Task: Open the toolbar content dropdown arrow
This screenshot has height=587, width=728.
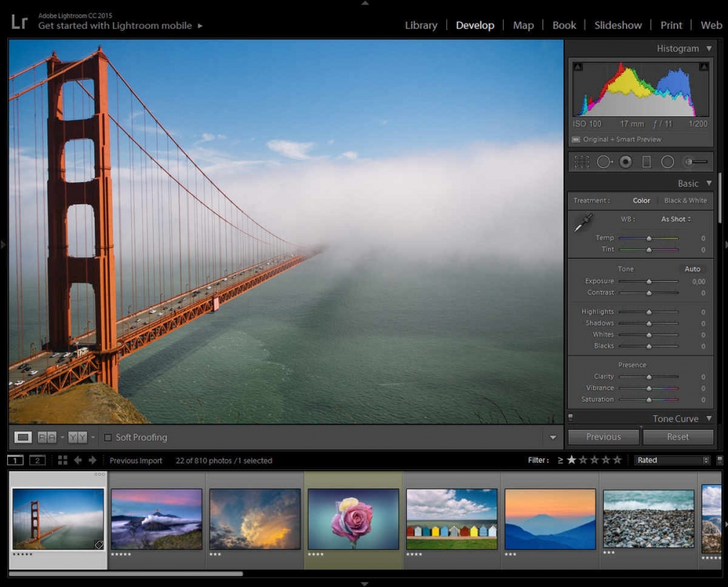Action: [553, 437]
